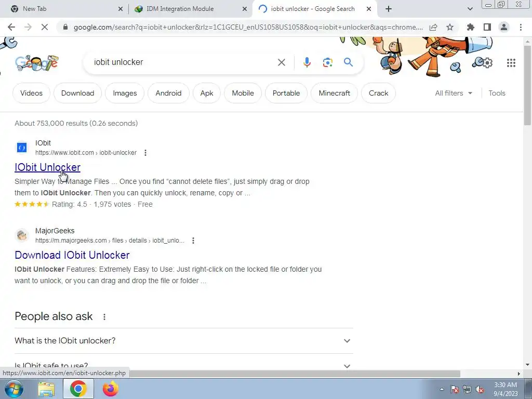Open the Chrome three-dot menu
The image size is (532, 399).
click(x=521, y=27)
